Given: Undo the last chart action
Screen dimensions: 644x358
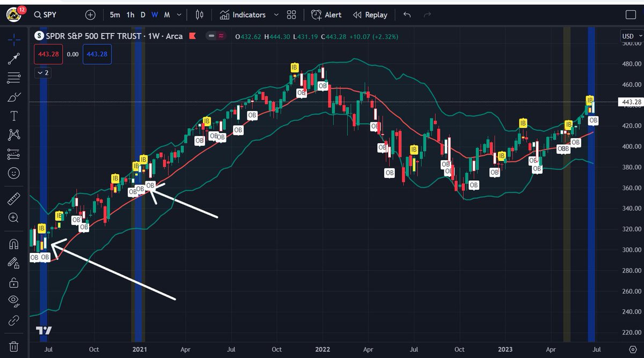Looking at the screenshot, I should click(407, 15).
